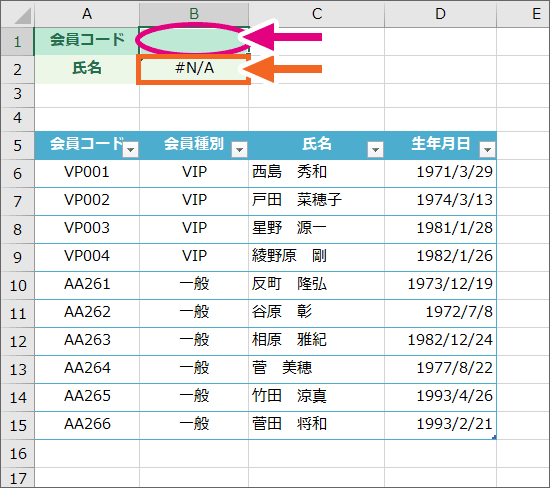
Task: Click the 会員種別 table header cell
Action: [x=194, y=145]
